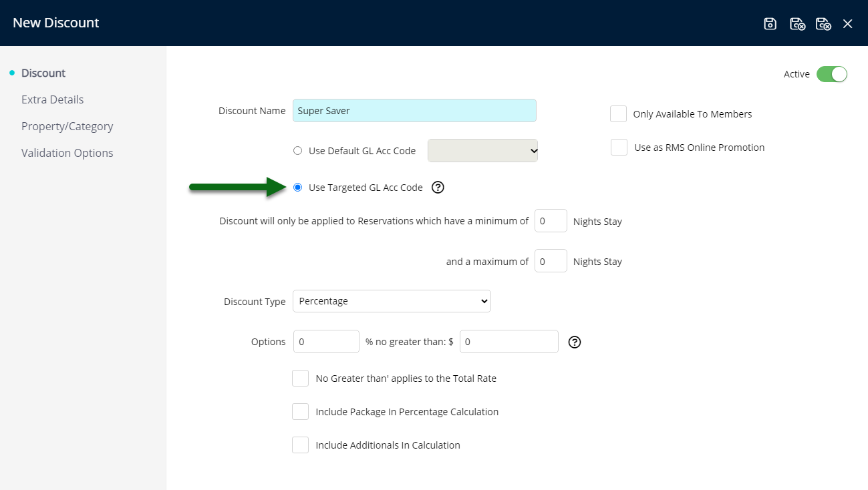868x490 pixels.
Task: Click the help icon beside the Options amounts
Action: [574, 342]
